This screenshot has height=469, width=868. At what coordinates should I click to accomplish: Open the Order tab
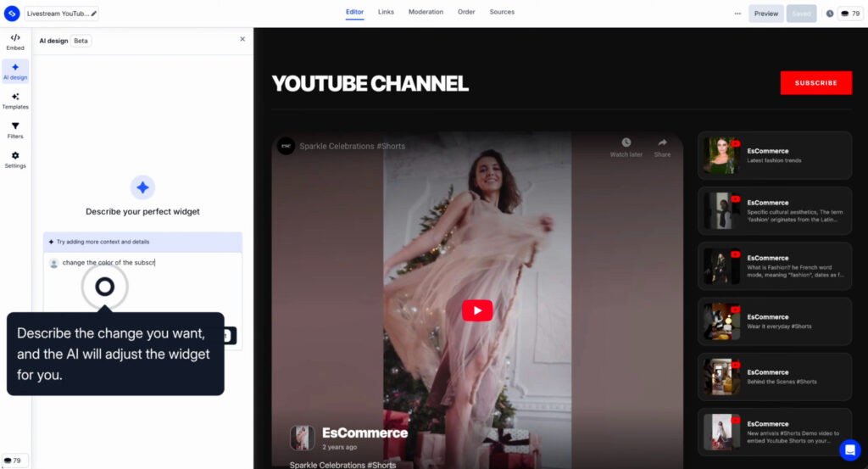tap(466, 12)
